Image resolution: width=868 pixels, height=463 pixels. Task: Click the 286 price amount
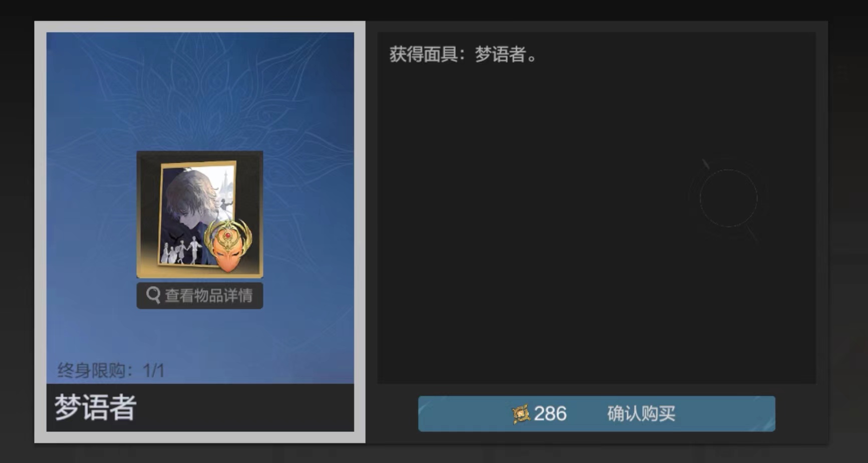click(550, 414)
